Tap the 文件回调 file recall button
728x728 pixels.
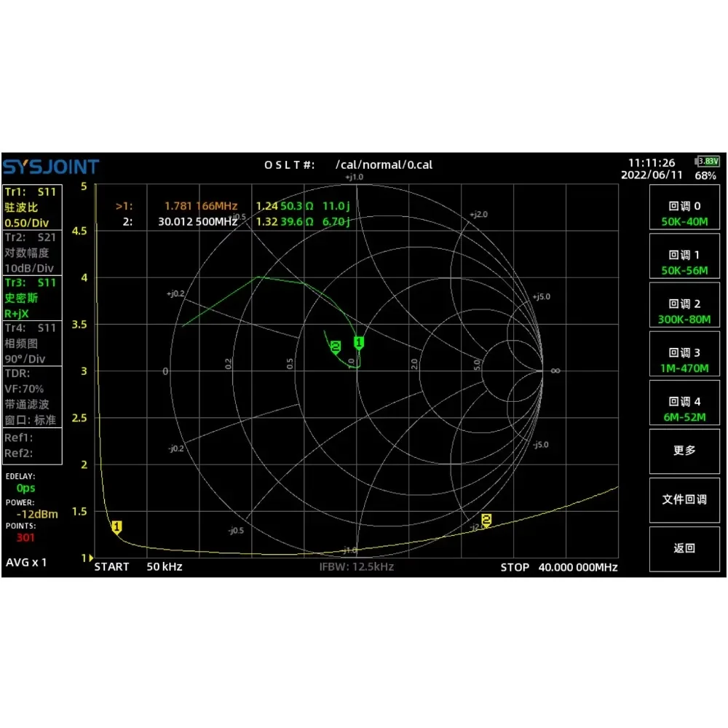point(684,500)
